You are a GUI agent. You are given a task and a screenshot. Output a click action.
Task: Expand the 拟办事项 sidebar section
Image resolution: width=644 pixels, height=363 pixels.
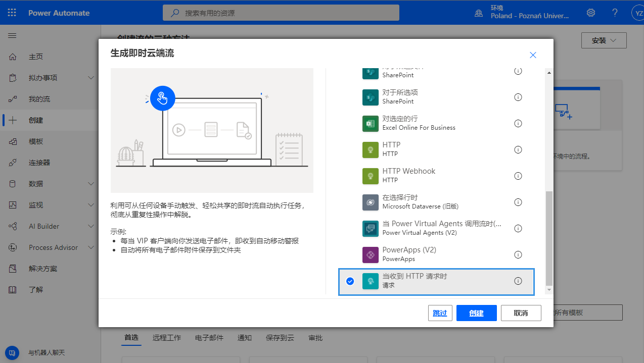coord(91,78)
